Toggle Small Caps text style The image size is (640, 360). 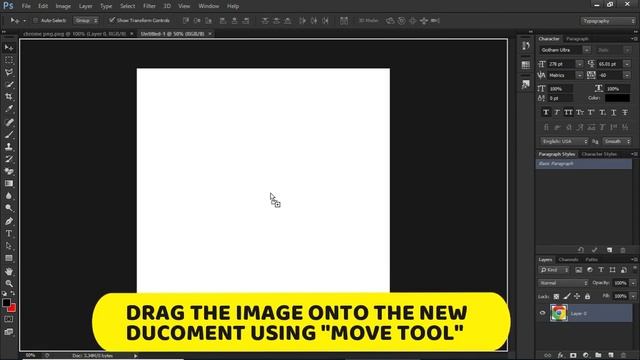tap(580, 112)
